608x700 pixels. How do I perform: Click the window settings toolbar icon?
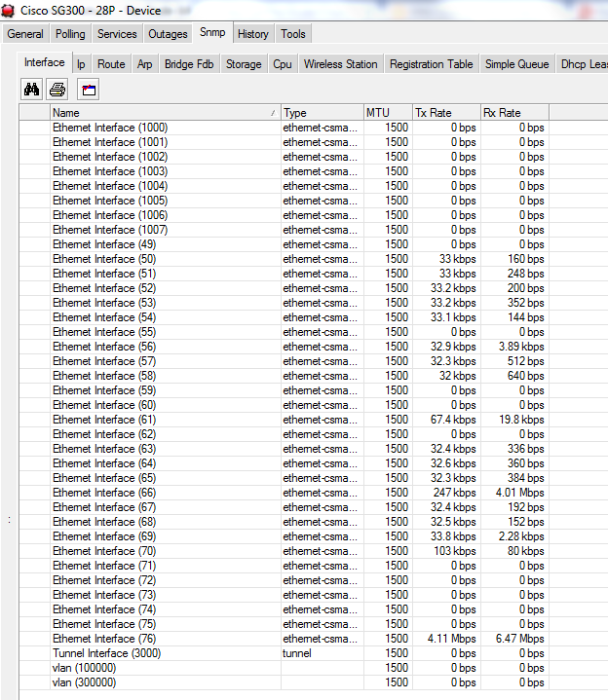click(x=89, y=90)
